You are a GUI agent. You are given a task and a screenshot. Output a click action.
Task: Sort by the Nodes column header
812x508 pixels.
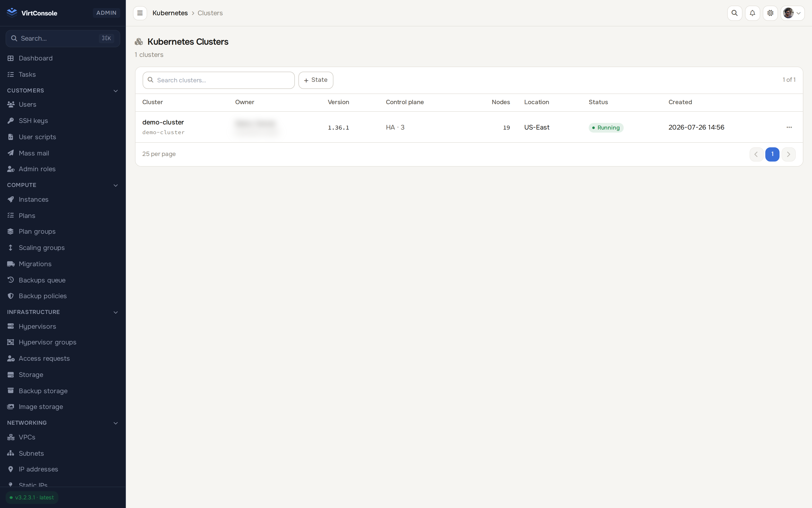pos(501,102)
